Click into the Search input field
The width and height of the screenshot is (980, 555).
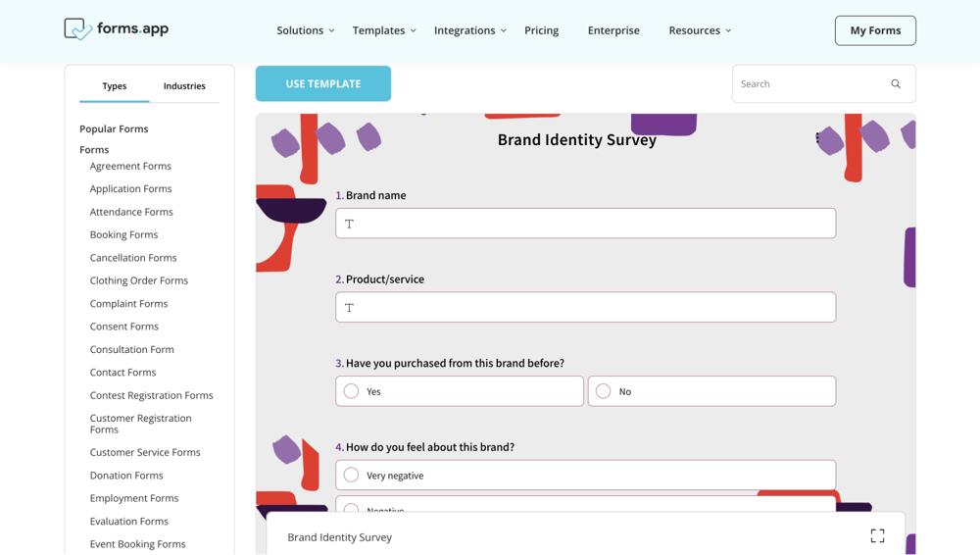(x=808, y=84)
